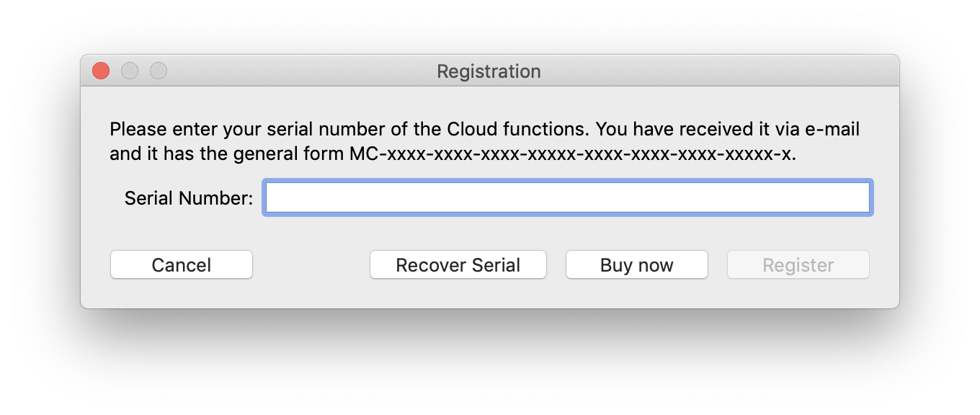Viewport: 980px width, 415px height.
Task: Click the Registration title bar text
Action: click(x=489, y=71)
